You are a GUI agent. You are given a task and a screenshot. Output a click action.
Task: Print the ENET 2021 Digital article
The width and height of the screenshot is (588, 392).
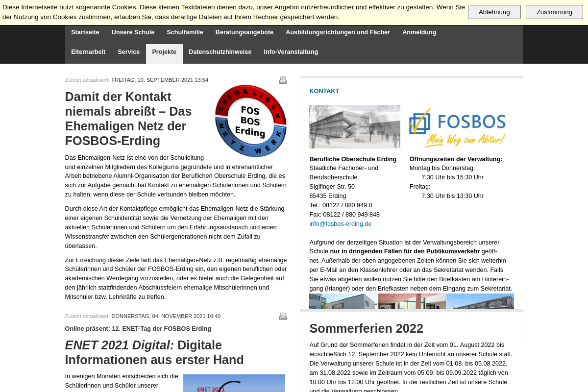point(283,317)
